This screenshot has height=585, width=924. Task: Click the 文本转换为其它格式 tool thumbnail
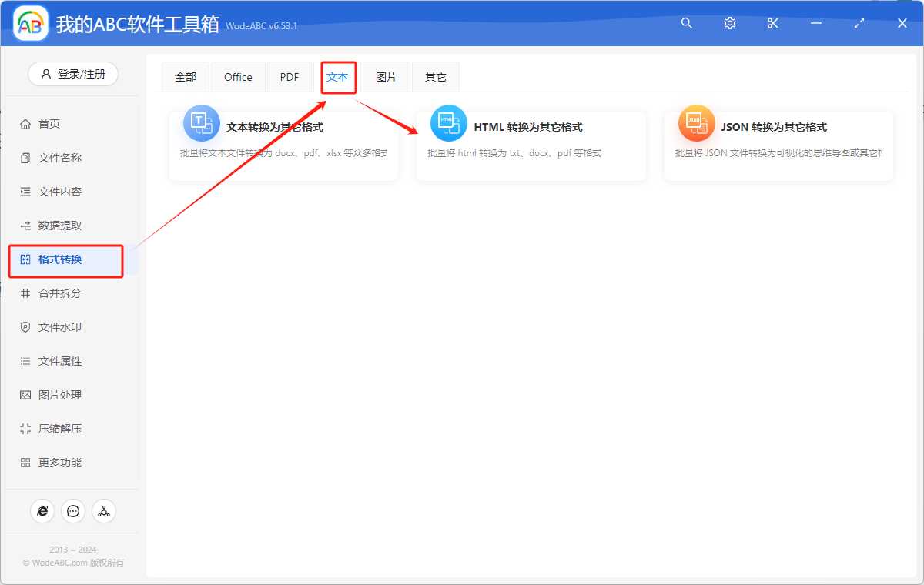point(202,123)
